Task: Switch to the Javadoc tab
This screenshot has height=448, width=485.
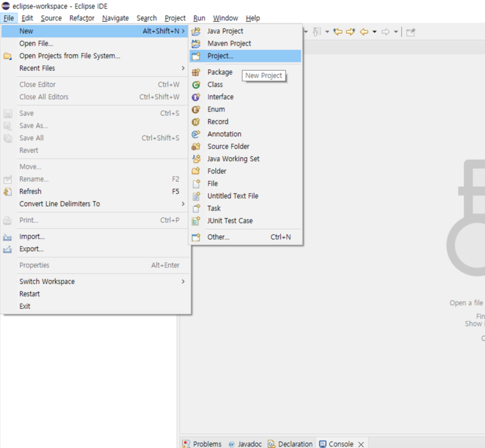Action: (245, 444)
